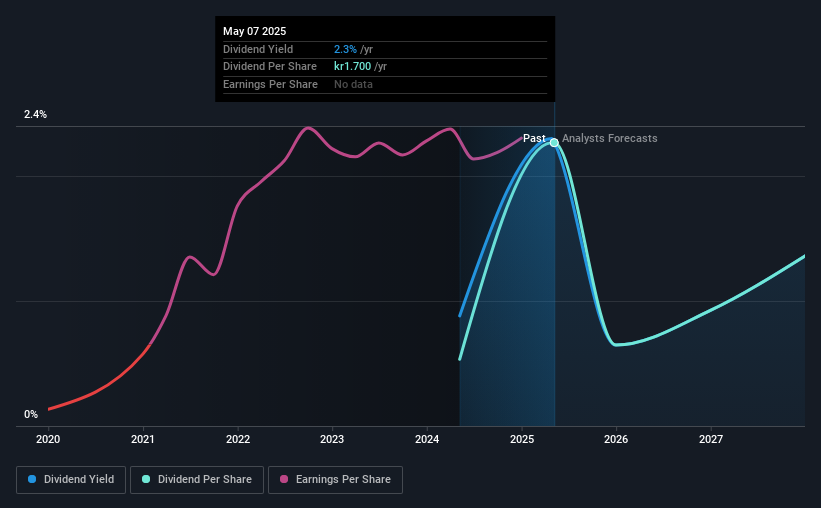Image resolution: width=821 pixels, height=508 pixels.
Task: Click the 2024 x-axis label
Action: tap(427, 439)
